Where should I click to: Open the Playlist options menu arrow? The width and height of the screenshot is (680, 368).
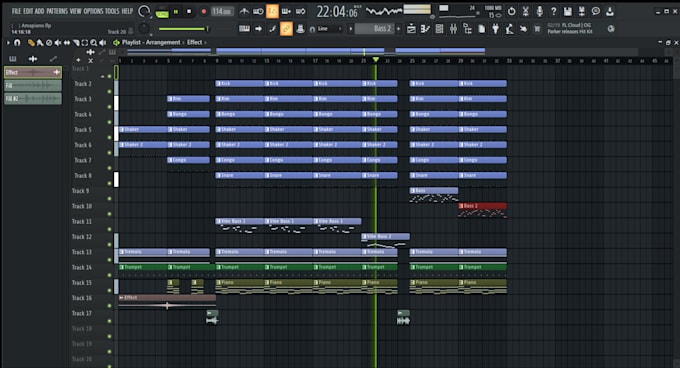[8, 42]
